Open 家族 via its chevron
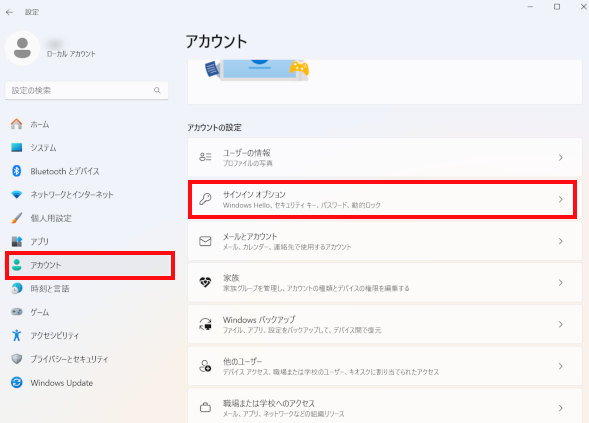 (x=560, y=283)
